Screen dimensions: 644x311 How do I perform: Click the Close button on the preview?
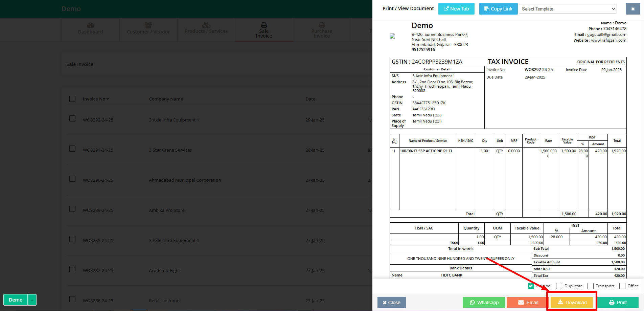pyautogui.click(x=391, y=302)
